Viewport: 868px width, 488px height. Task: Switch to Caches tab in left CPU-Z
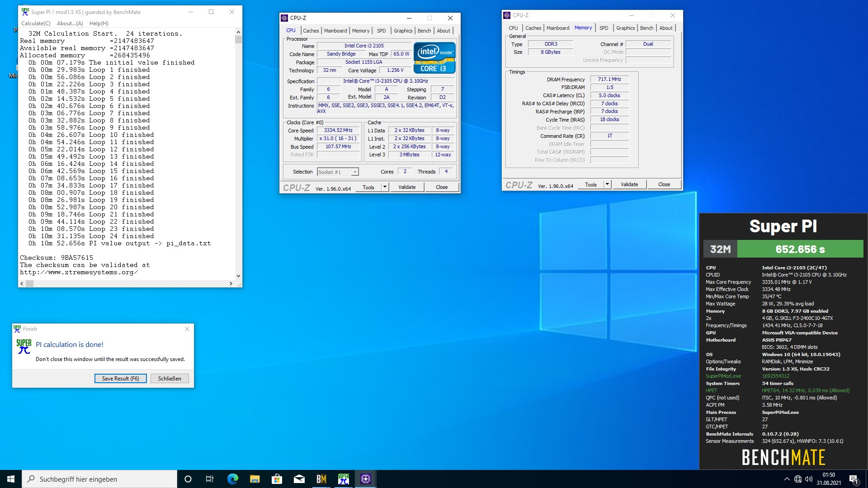(x=311, y=31)
